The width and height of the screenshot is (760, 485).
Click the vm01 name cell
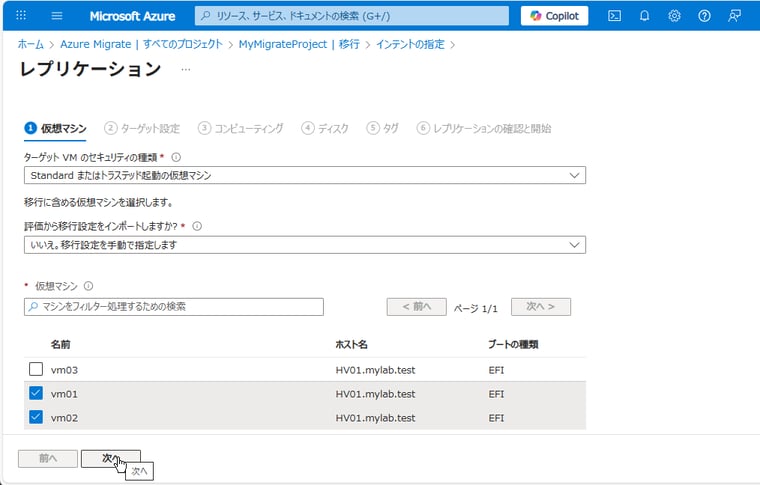pos(64,394)
